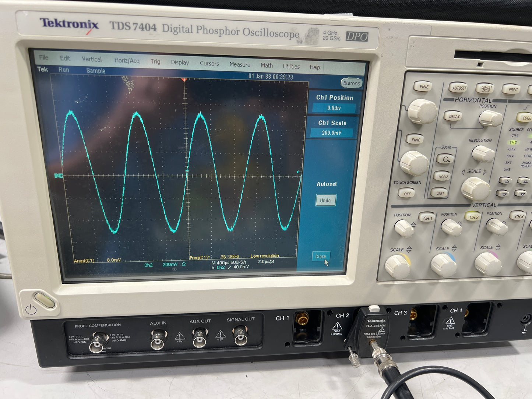Push the trigger source down-arrow button below LINE
Screen dimensions: 532x399
(x=503, y=193)
